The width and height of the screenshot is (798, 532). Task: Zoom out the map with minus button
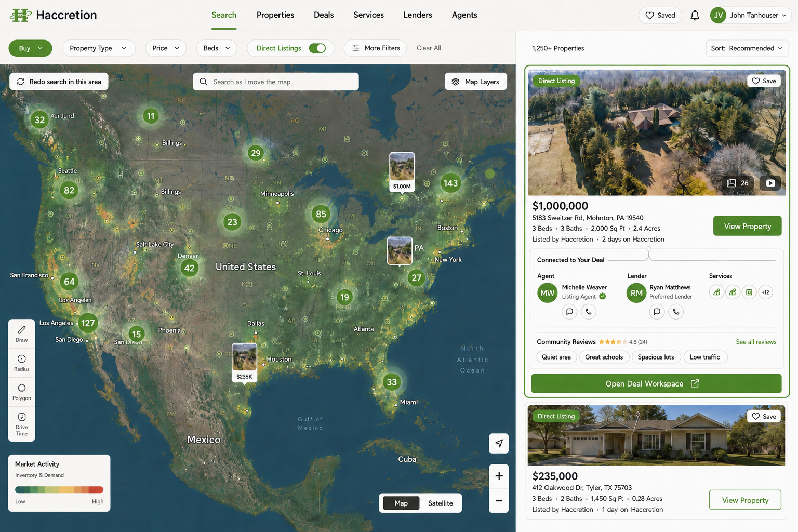[499, 501]
